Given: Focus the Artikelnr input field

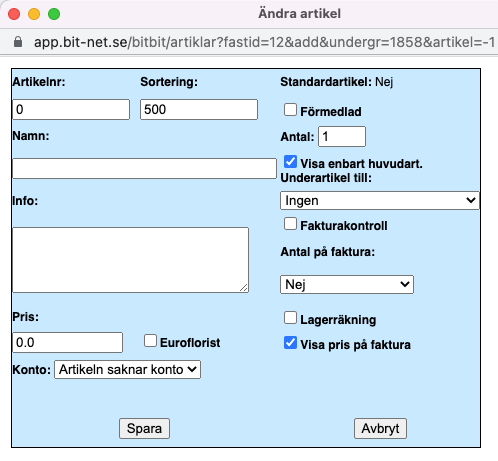Looking at the screenshot, I should 71,109.
